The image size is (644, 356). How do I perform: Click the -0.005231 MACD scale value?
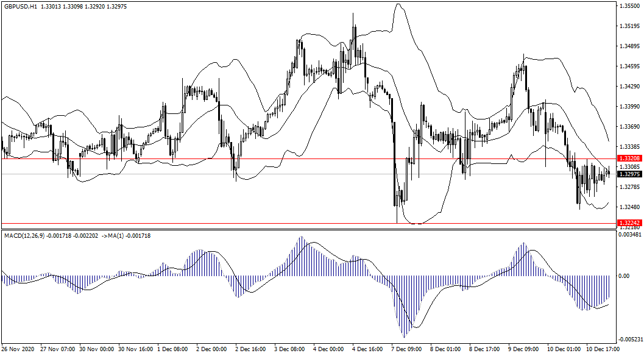tap(629, 340)
